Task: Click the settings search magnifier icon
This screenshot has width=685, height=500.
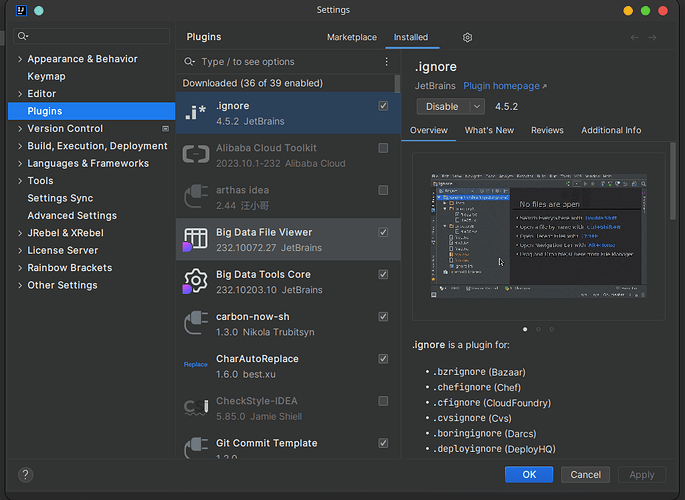Action: click(23, 36)
